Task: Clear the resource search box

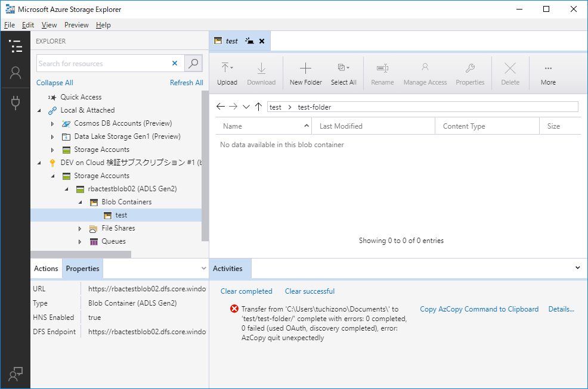Action: click(175, 63)
